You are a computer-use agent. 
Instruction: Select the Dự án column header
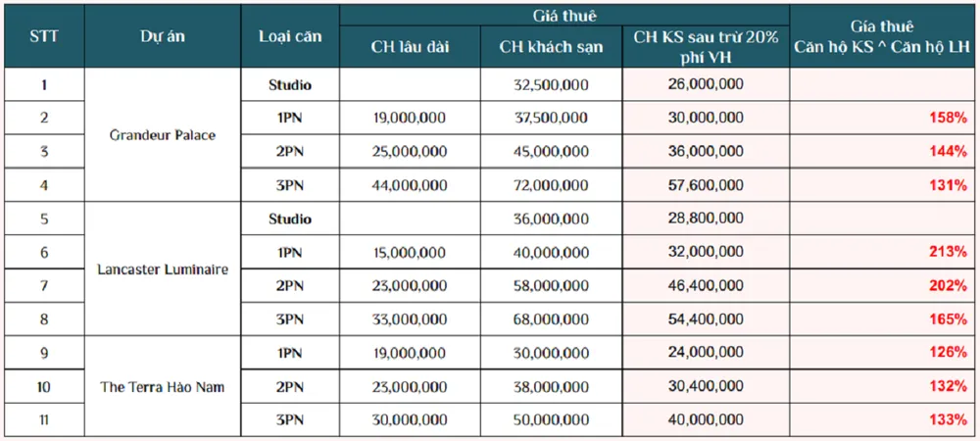pos(164,36)
